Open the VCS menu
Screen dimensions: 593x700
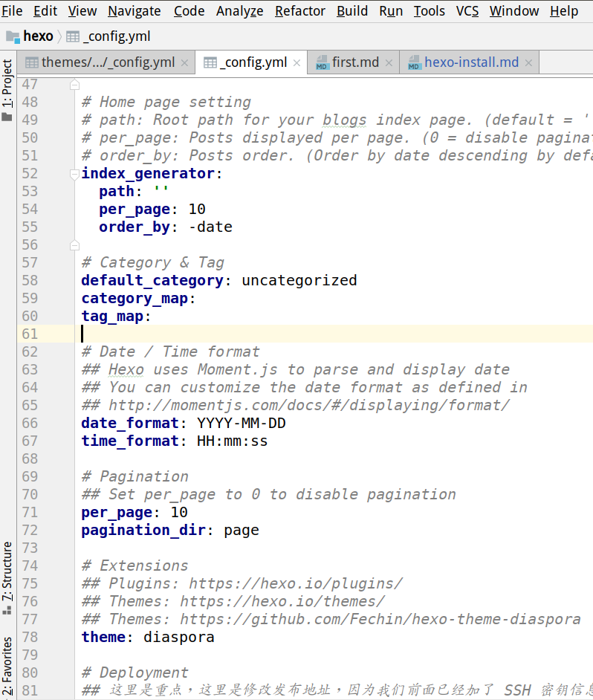467,10
